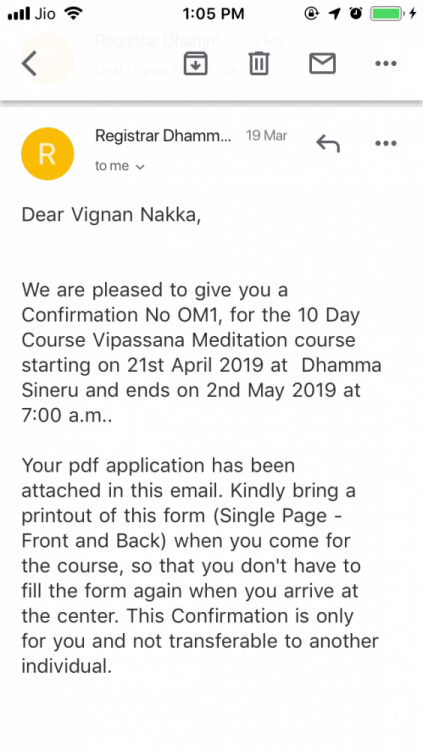Tap the orientation lock status icon
Image resolution: width=423 pixels, height=750 pixels.
pyautogui.click(x=312, y=14)
